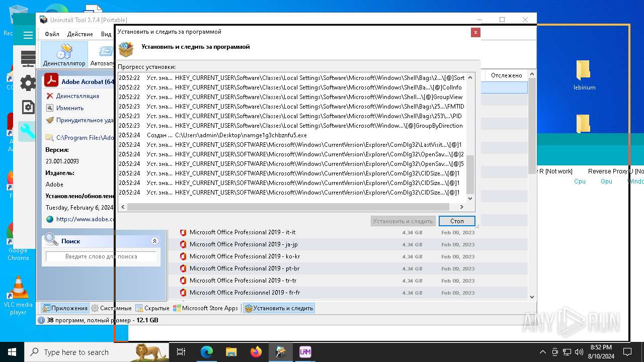Click the blue wrench icon in left sidebar
644x362 pixels.
point(28,132)
